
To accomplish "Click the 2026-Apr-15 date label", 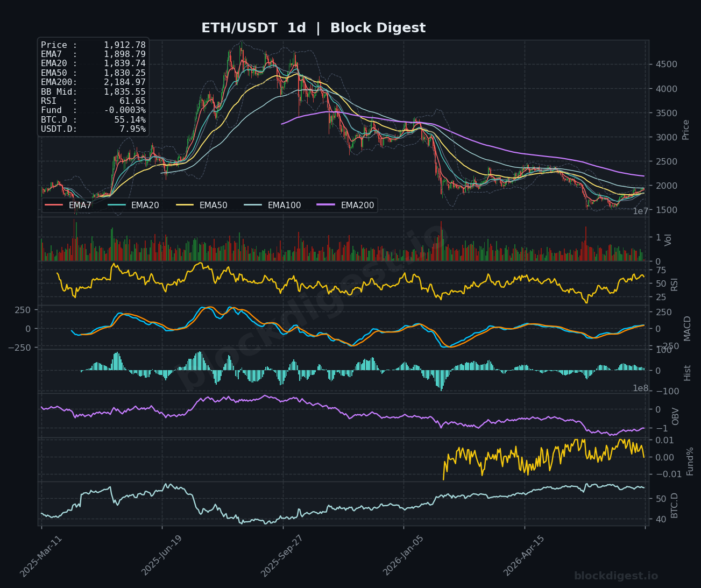I will [524, 555].
